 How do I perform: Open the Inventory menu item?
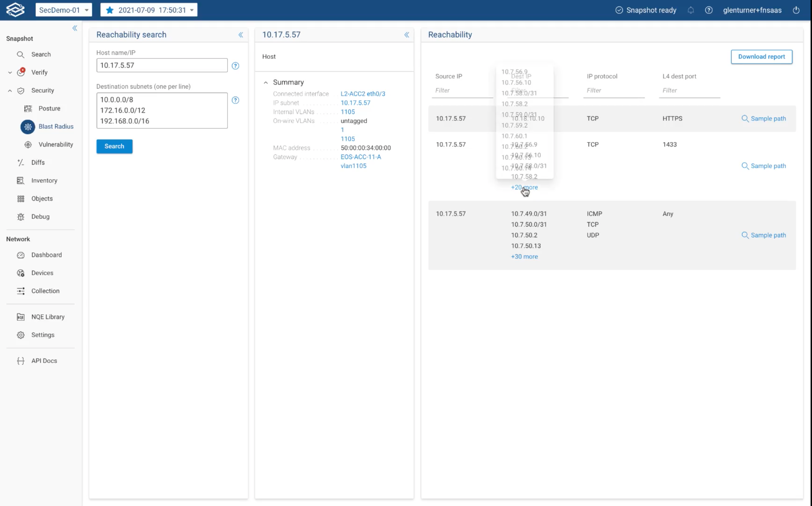[44, 180]
